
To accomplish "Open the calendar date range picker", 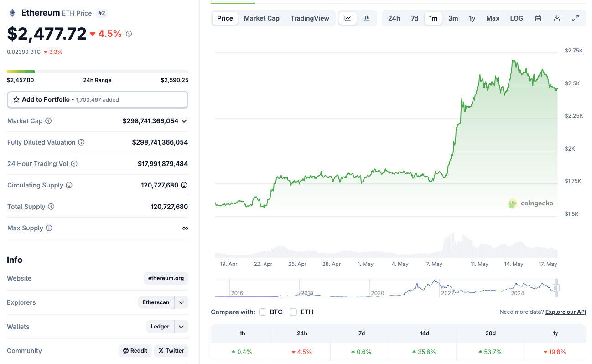I will tap(538, 18).
